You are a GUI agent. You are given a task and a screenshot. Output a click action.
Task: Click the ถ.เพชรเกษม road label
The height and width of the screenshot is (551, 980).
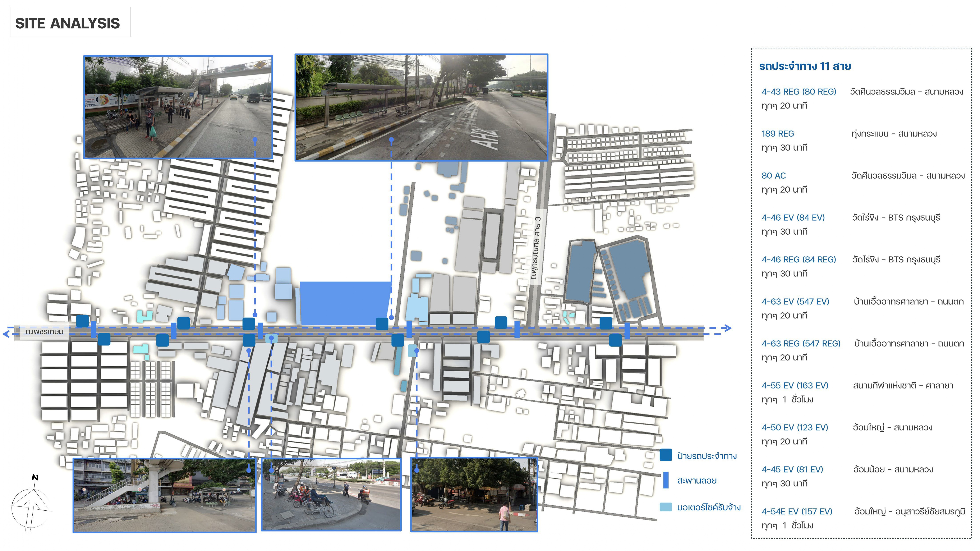pyautogui.click(x=44, y=332)
